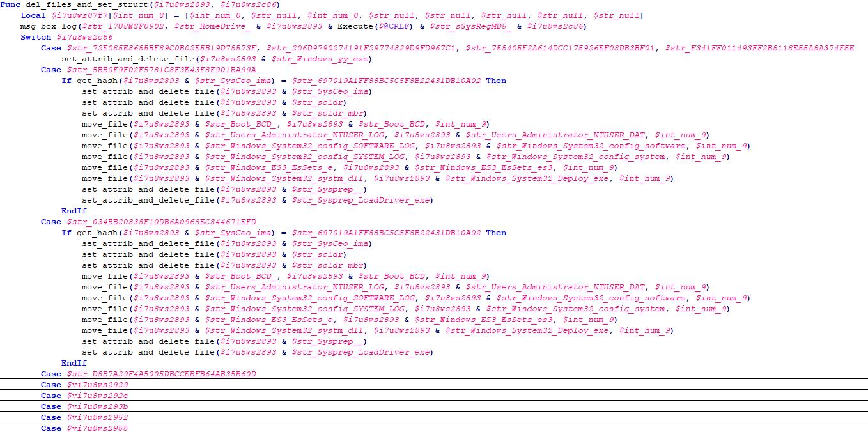Select $str_Sysprep_LoadDriver_exe in Case 034BB208 block
This screenshot has height=432, width=868.
360,352
